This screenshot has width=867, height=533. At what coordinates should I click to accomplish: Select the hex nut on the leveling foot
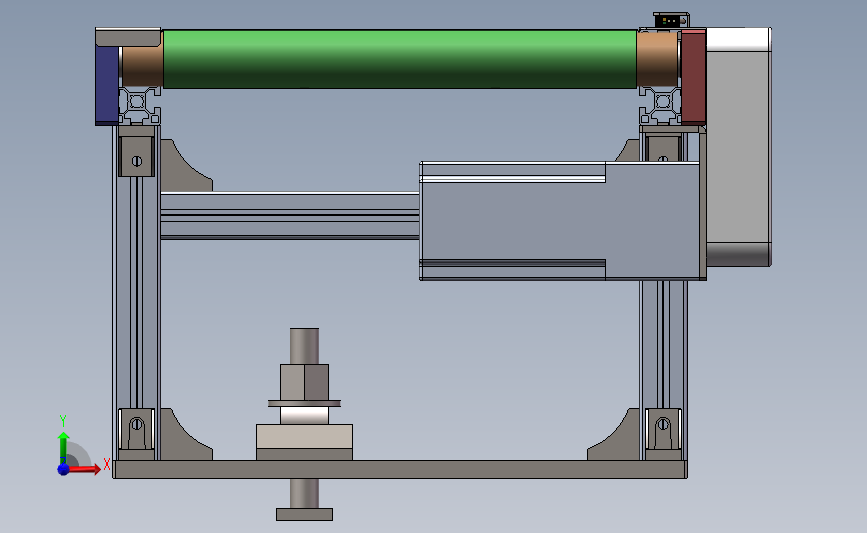(x=304, y=382)
